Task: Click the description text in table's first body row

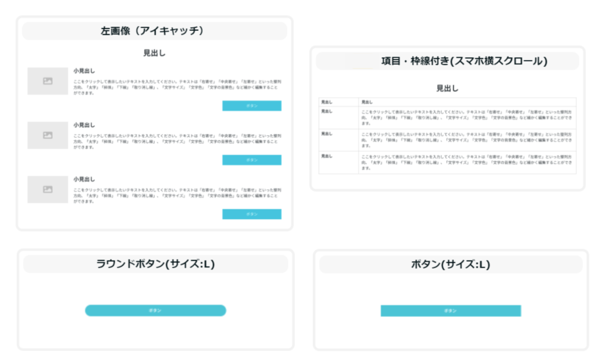Action: tap(466, 117)
